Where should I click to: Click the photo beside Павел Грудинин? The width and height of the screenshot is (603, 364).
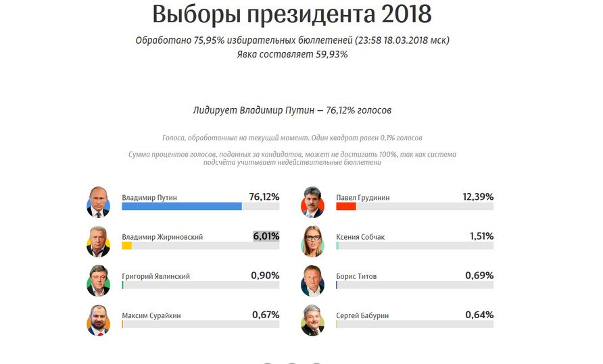pos(312,201)
